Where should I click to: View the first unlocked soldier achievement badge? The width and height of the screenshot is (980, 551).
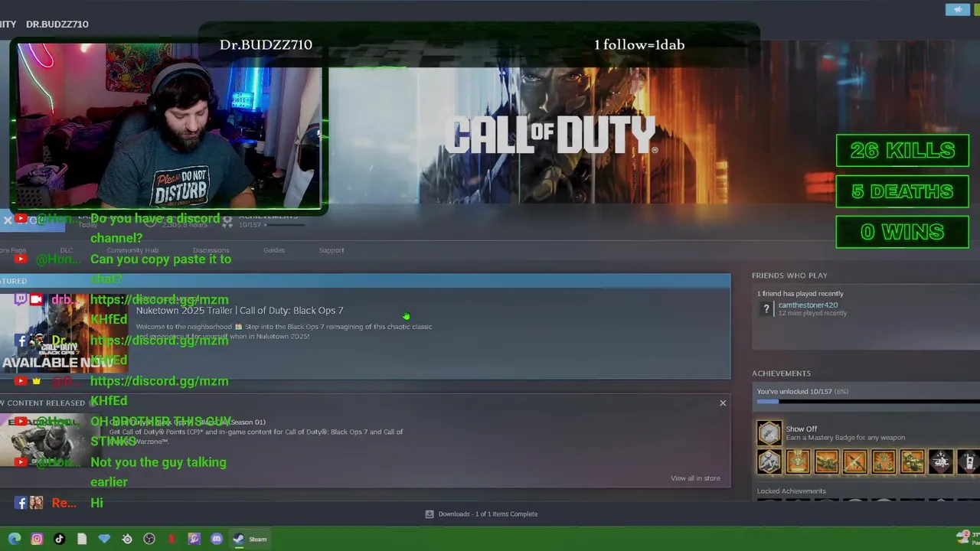point(769,461)
